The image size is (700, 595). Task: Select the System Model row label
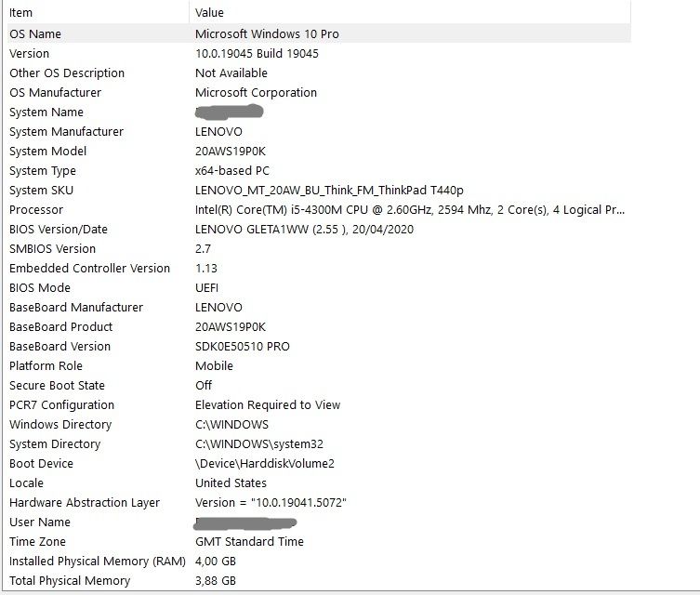coord(47,152)
